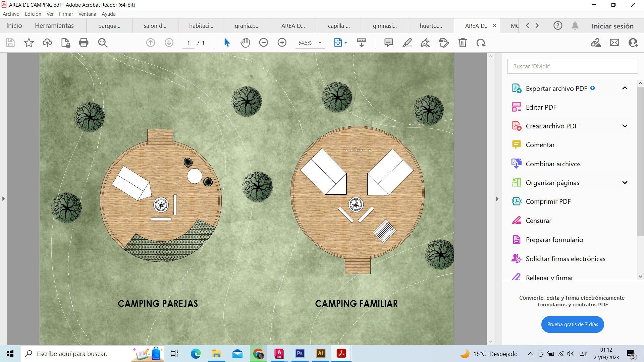Viewport: 644px width, 362px height.
Task: Select the highlighter text tool
Action: click(407, 43)
